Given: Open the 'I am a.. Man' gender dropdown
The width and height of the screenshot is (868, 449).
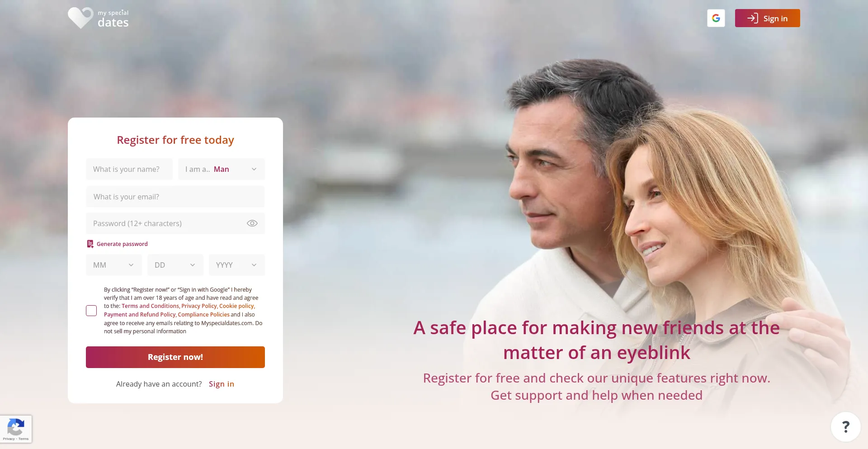Looking at the screenshot, I should 222,169.
